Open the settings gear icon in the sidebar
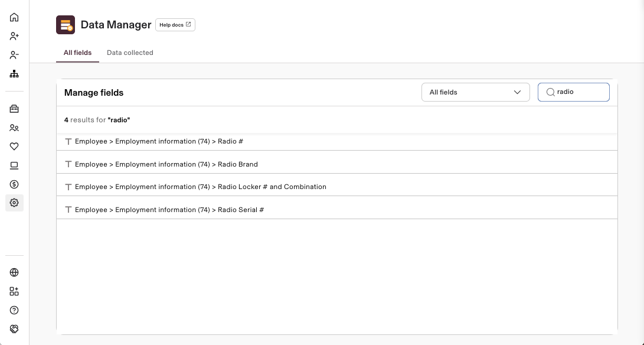This screenshot has width=644, height=345. click(14, 203)
